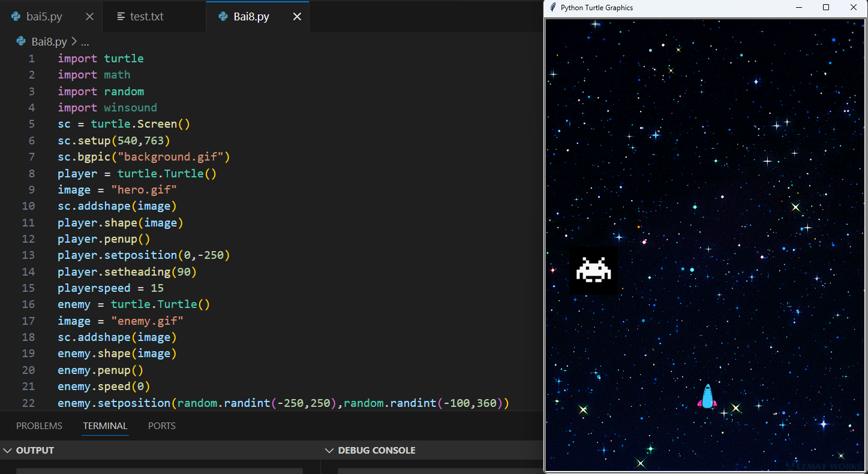Close the bai5.py tab
Image resolution: width=868 pixels, height=474 pixels.
click(89, 17)
